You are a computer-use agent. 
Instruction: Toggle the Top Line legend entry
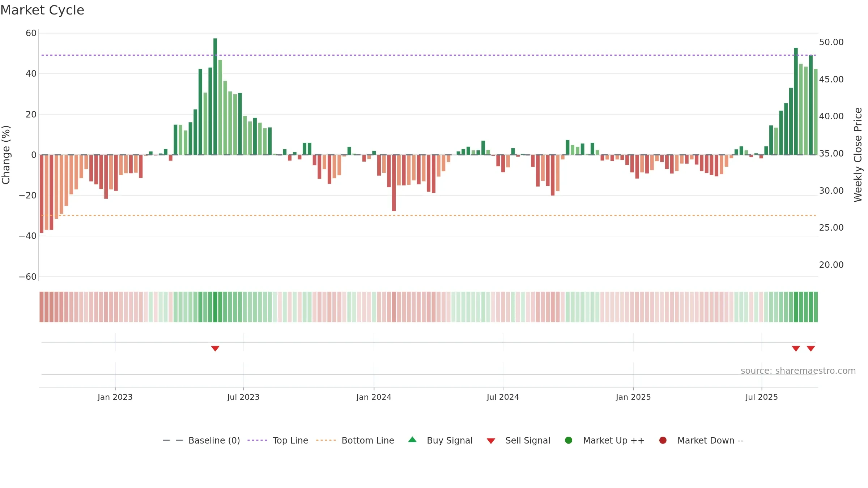tap(278, 440)
